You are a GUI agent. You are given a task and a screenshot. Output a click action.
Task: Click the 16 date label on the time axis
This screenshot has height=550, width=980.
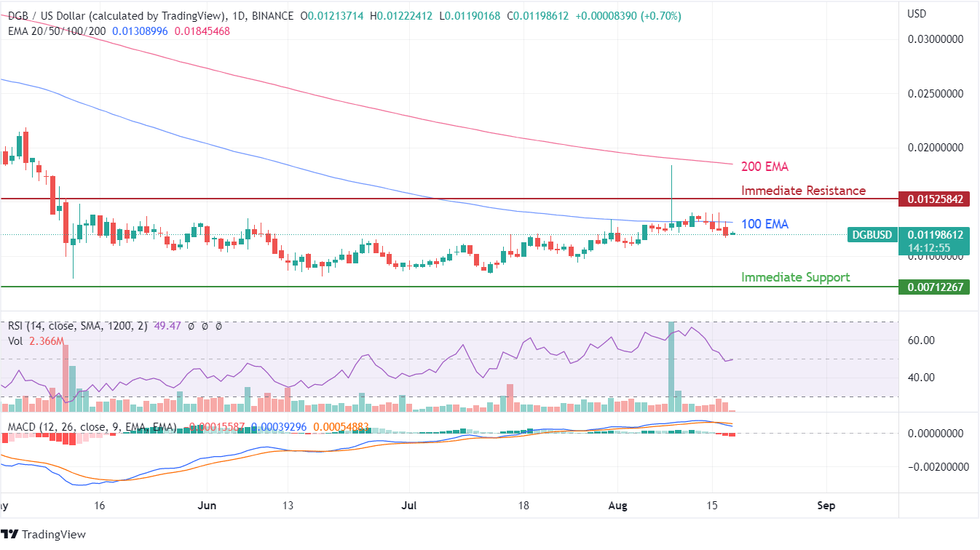pos(100,506)
